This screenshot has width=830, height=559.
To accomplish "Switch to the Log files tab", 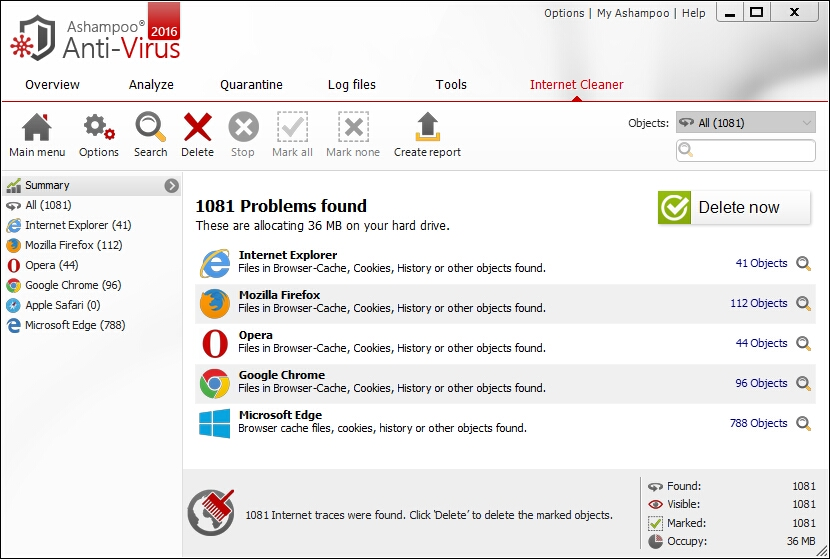I will click(x=351, y=85).
